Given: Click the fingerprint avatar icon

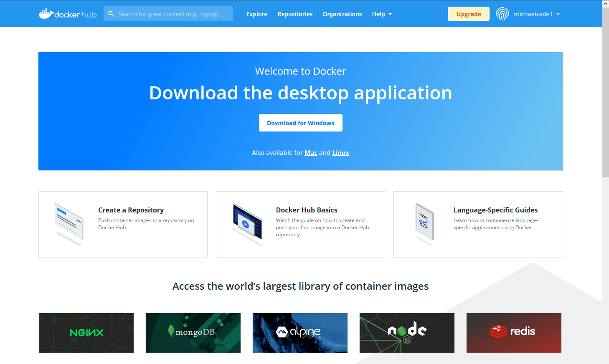Looking at the screenshot, I should pos(502,13).
